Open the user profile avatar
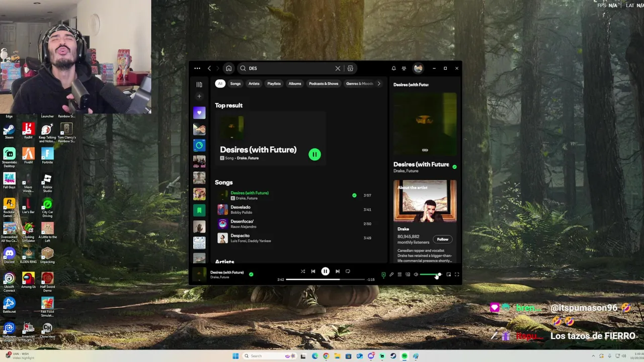This screenshot has width=644, height=362. tap(418, 68)
